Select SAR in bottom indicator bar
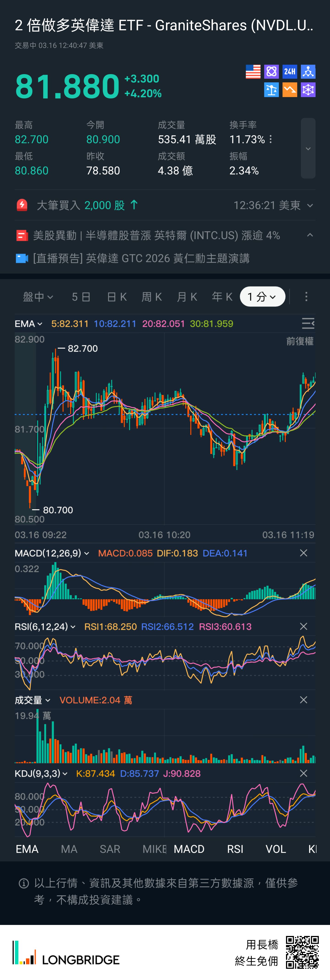This screenshot has width=330, height=980. click(110, 849)
